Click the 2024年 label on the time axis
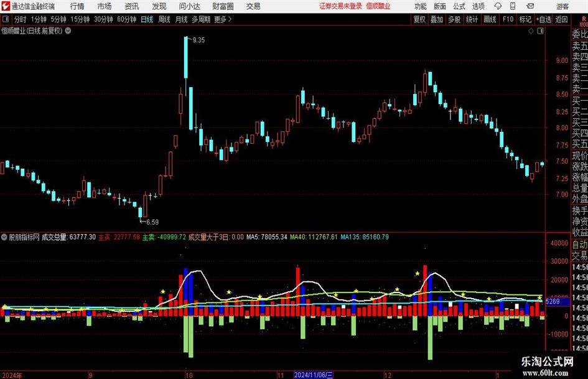 [x=12, y=375]
